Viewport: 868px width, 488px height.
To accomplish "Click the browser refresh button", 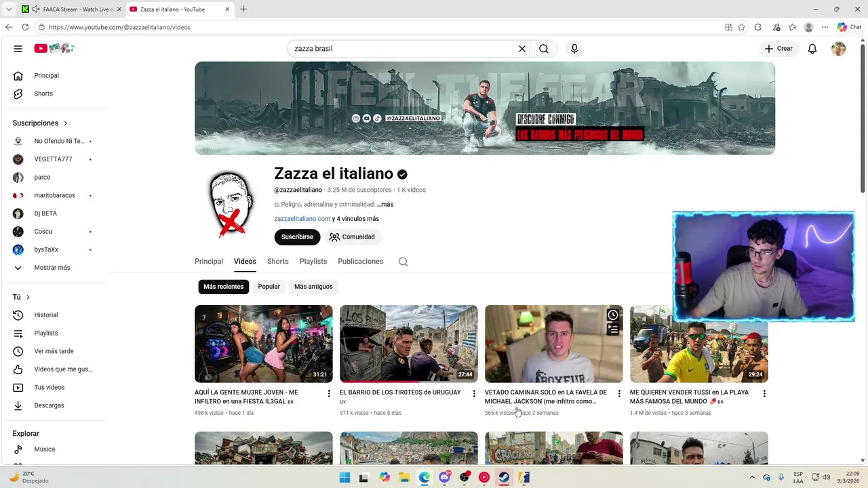I will (x=25, y=27).
